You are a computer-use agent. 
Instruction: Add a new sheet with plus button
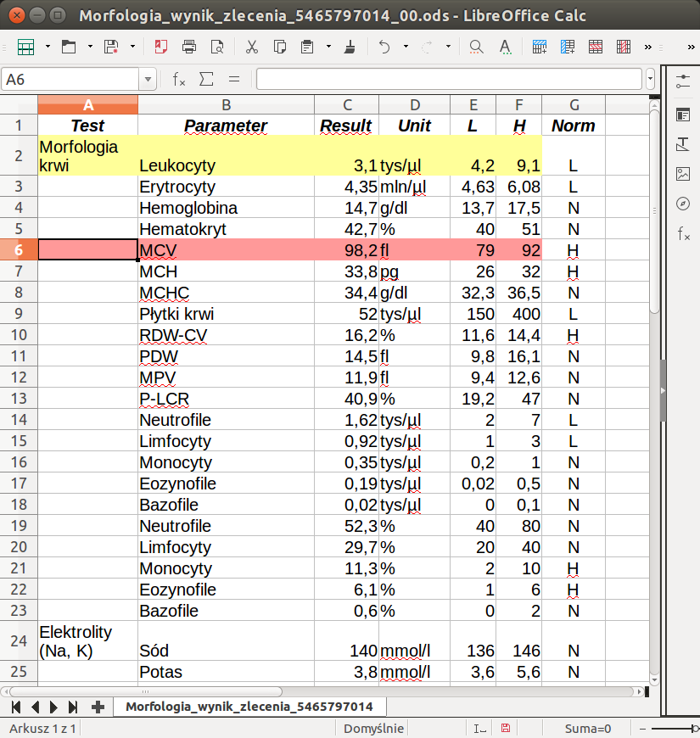(x=98, y=707)
